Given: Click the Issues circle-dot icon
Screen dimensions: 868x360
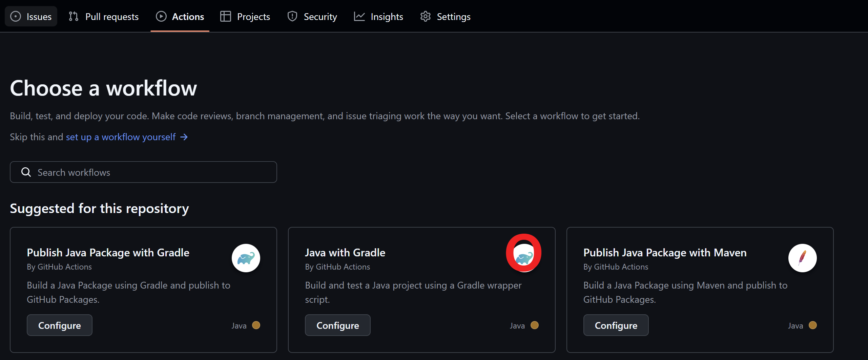Looking at the screenshot, I should (x=16, y=16).
